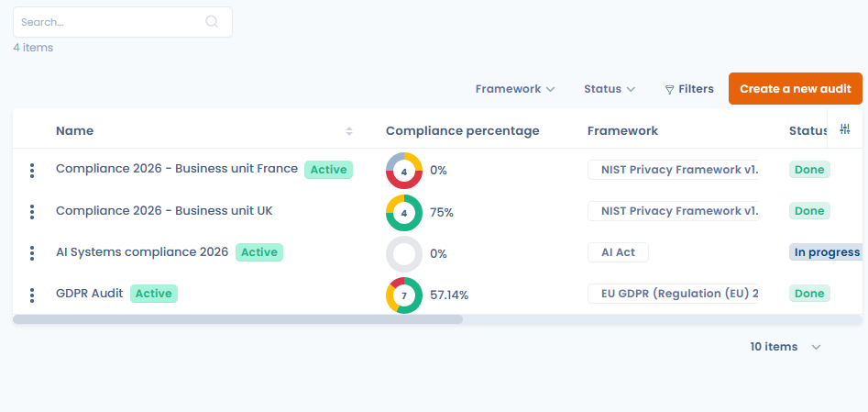The image size is (868, 412).
Task: Open the GDPR Audit entry
Action: [x=90, y=294]
